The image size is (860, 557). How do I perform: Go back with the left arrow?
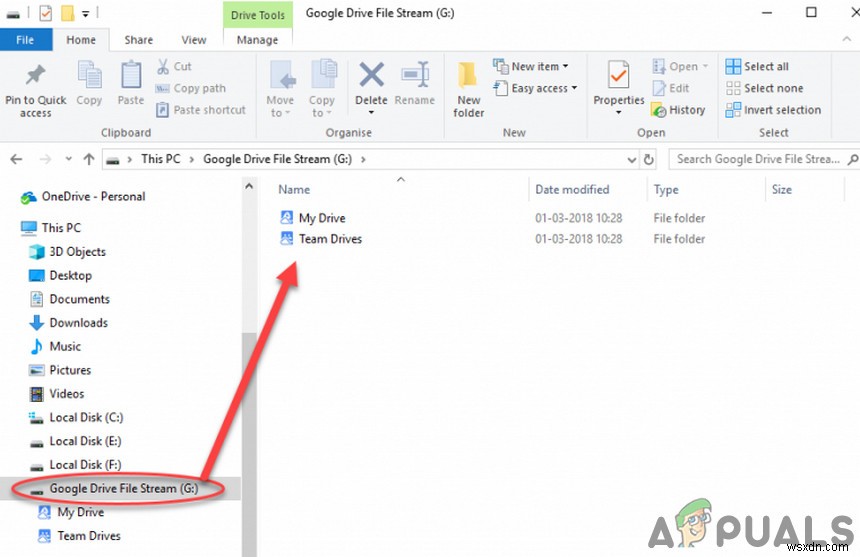(16, 160)
